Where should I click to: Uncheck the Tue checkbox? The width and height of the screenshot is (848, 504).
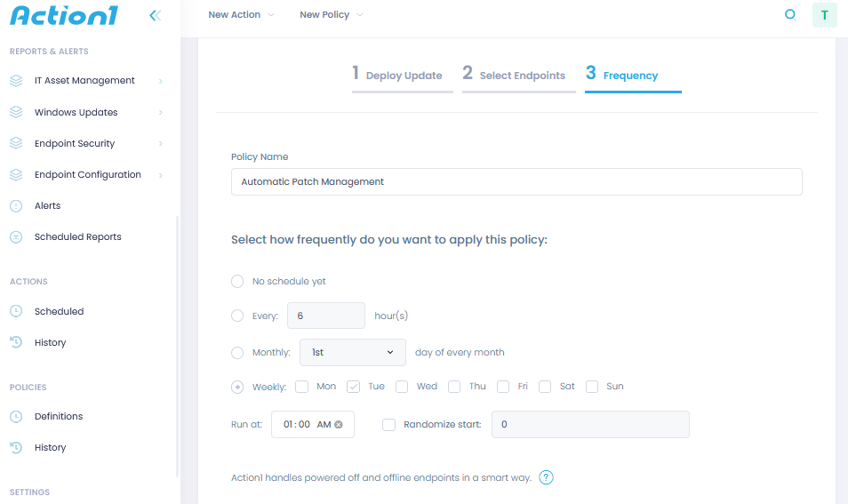point(354,387)
